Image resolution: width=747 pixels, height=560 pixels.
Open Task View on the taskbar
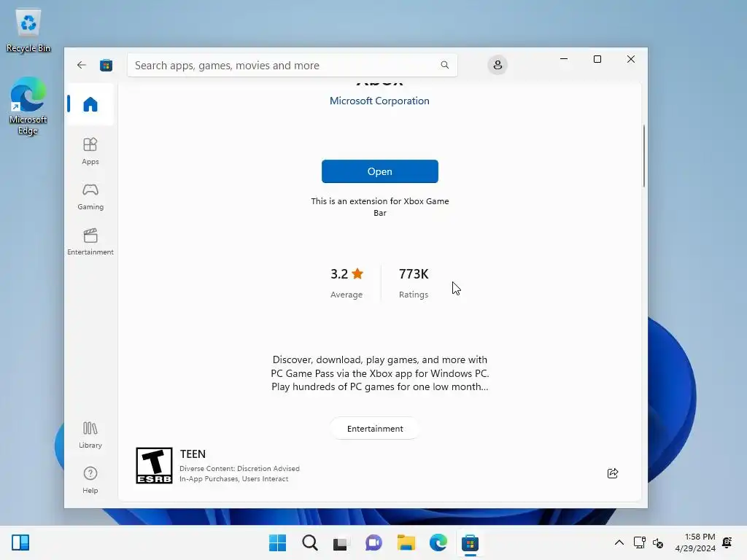[341, 542]
